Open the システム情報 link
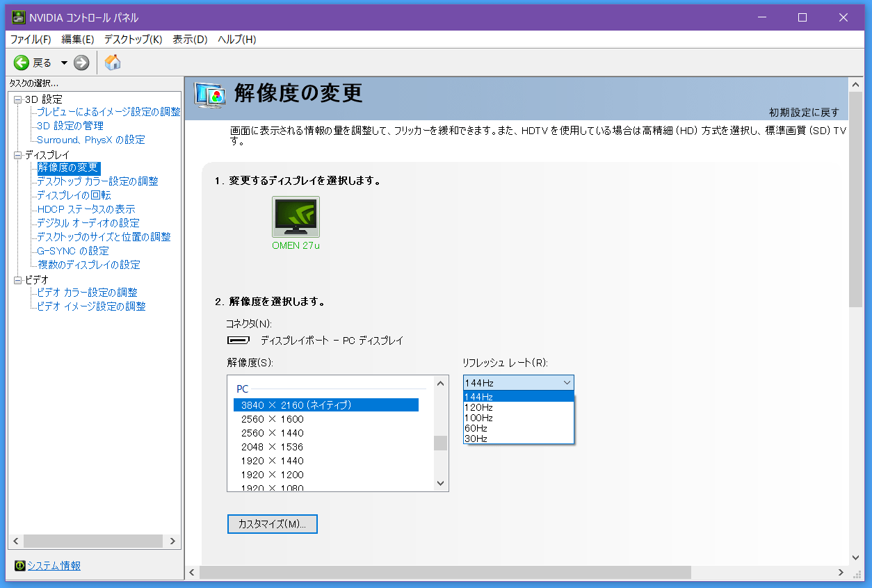The width and height of the screenshot is (872, 588). pos(54,566)
